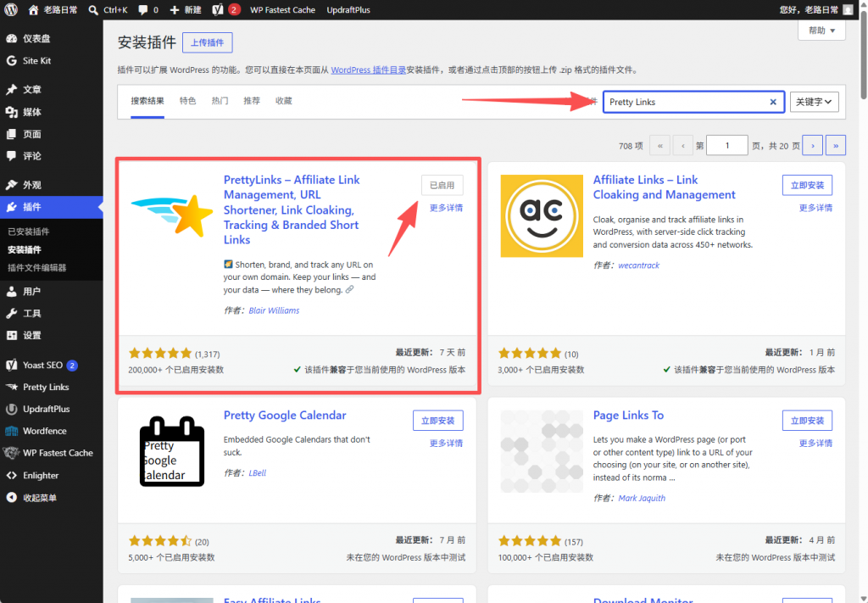Switch to 热门 tab

220,101
